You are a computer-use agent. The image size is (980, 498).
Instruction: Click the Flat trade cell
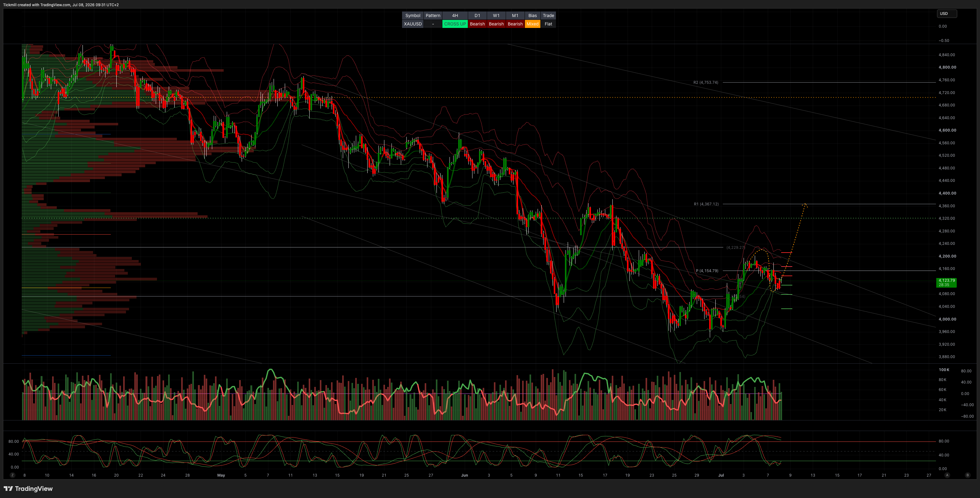(x=548, y=24)
